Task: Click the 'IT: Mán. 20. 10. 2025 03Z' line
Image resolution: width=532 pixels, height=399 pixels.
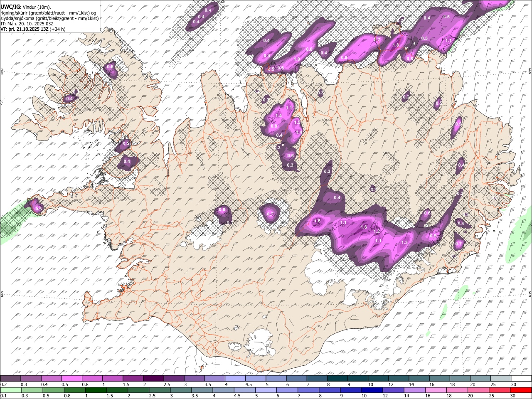Action: coord(27,24)
